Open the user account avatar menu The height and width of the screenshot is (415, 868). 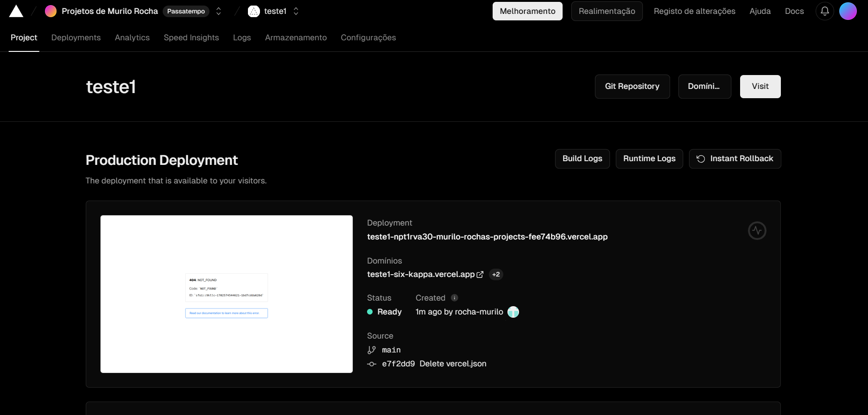tap(848, 11)
